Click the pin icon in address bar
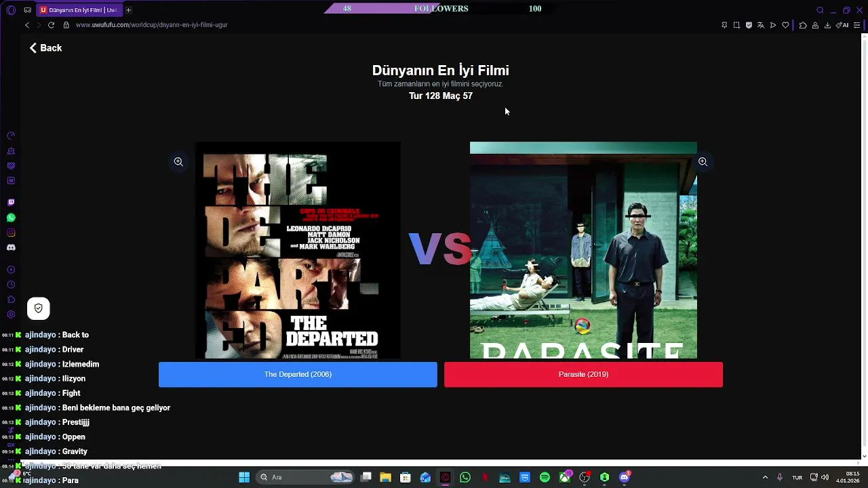 pyautogui.click(x=724, y=25)
